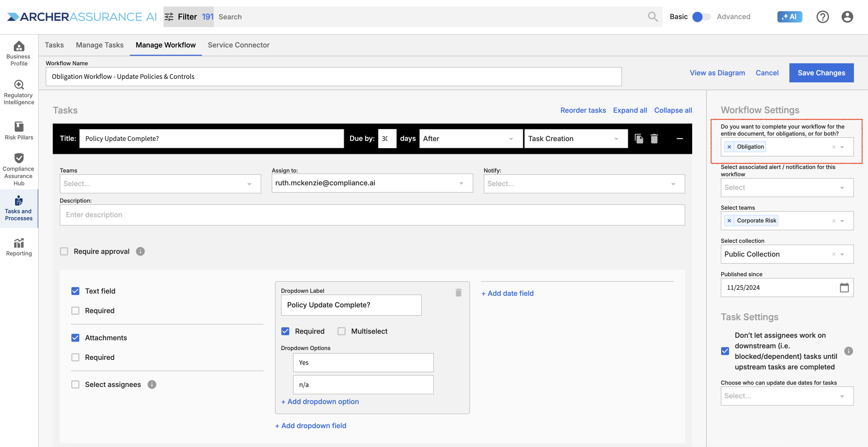Uncheck the Attachments checkbox
The width and height of the screenshot is (868, 447).
(75, 338)
